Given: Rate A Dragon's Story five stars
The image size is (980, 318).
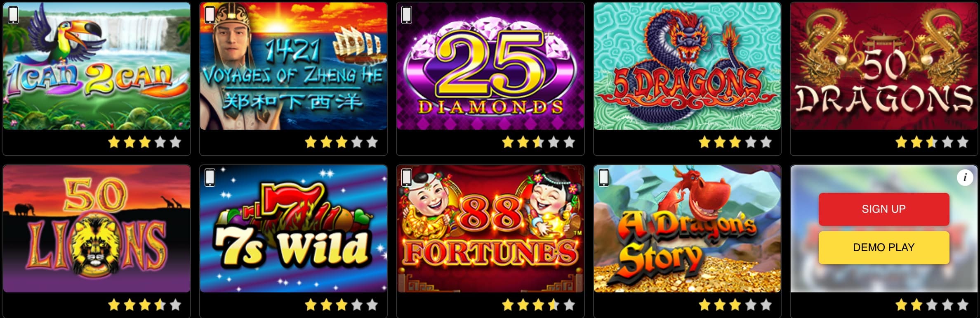Looking at the screenshot, I should 766,305.
